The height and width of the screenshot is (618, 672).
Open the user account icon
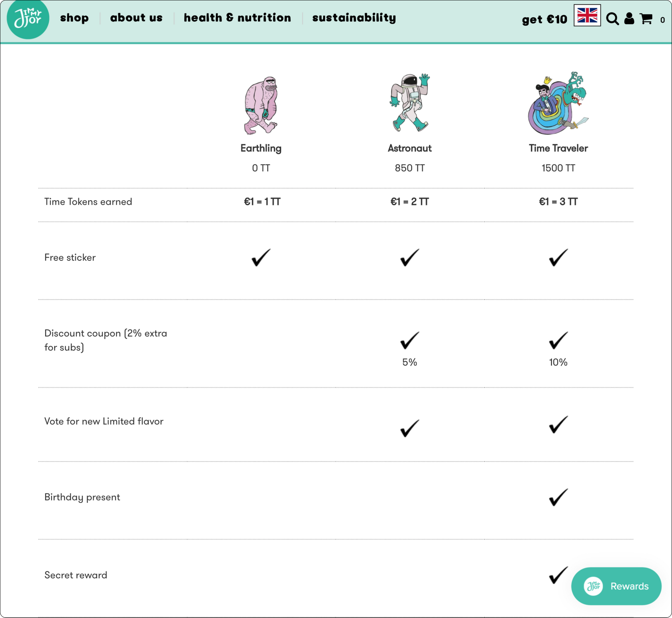[629, 18]
